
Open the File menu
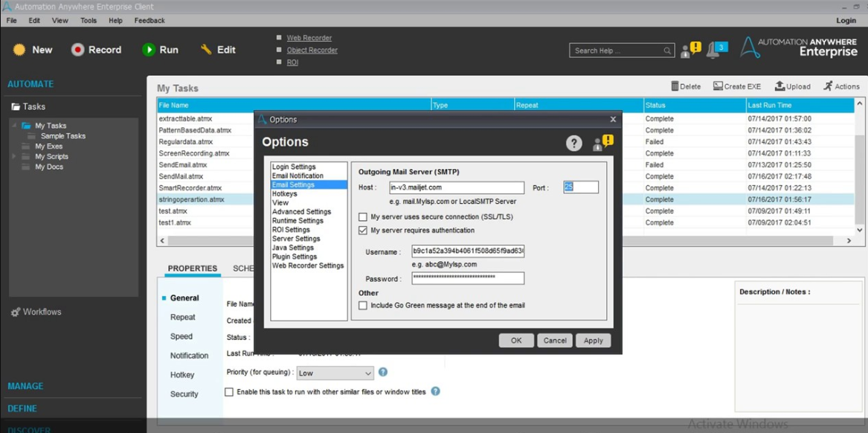[12, 21]
